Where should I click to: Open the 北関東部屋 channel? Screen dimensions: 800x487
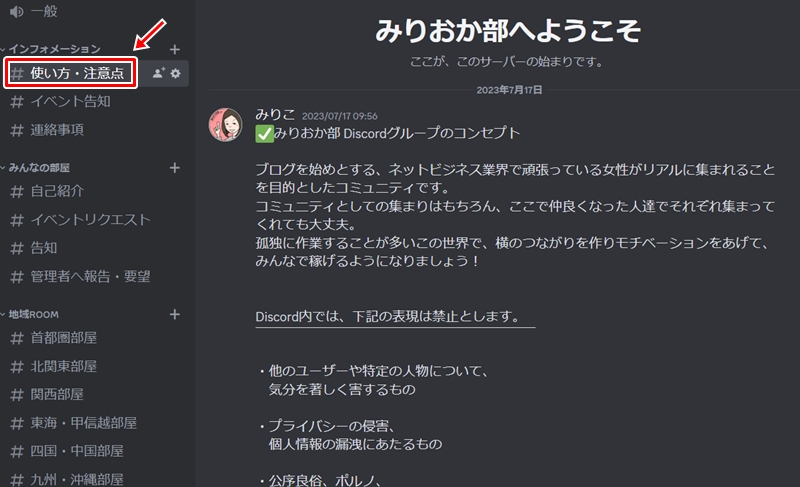click(x=64, y=367)
